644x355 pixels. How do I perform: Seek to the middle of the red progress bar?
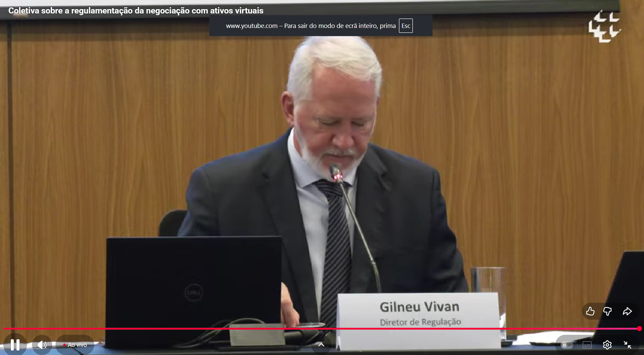[321, 328]
